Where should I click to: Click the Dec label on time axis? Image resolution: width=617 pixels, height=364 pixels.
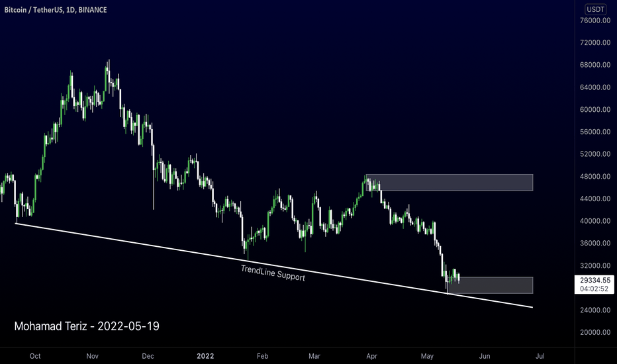[148, 356]
